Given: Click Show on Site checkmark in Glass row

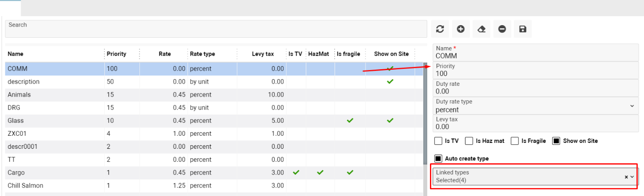Looking at the screenshot, I should tap(390, 120).
